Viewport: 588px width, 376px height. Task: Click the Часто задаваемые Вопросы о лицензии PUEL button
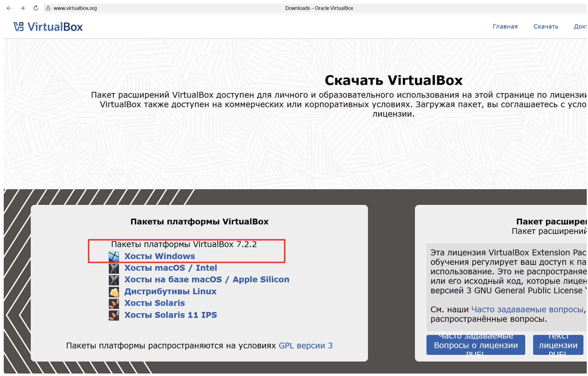tap(476, 345)
